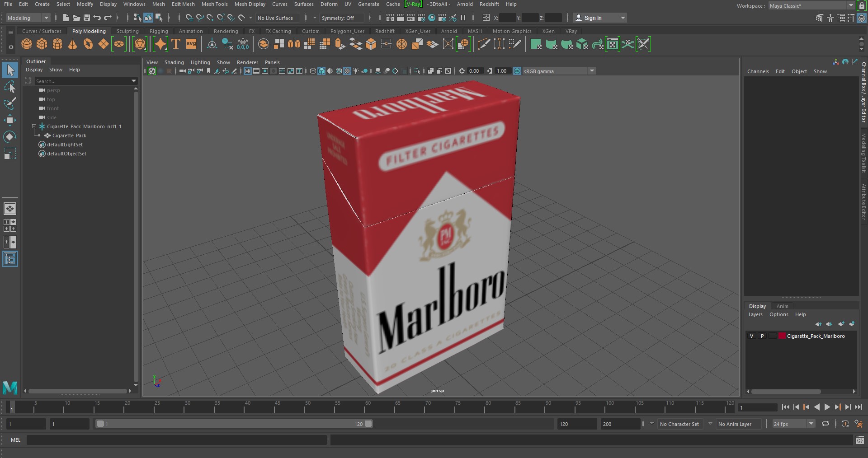This screenshot has height=458, width=868.
Task: Switch to the Rigging shelf tab
Action: 159,31
